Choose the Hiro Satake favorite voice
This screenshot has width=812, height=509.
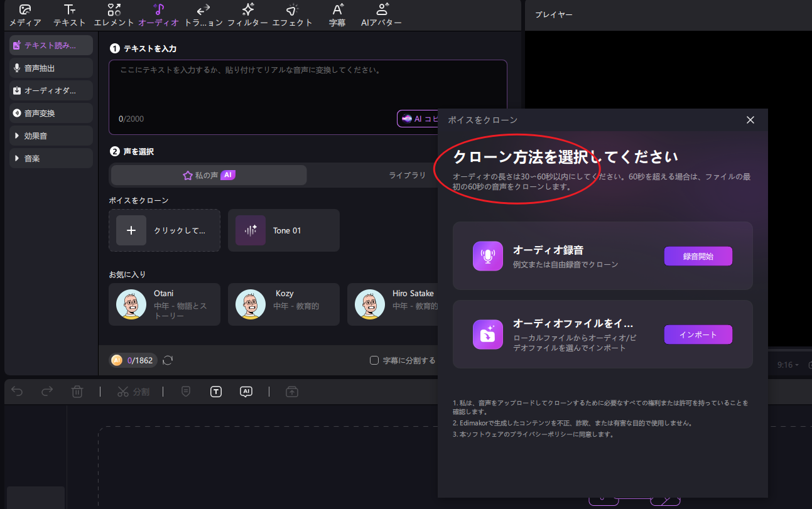(x=392, y=304)
